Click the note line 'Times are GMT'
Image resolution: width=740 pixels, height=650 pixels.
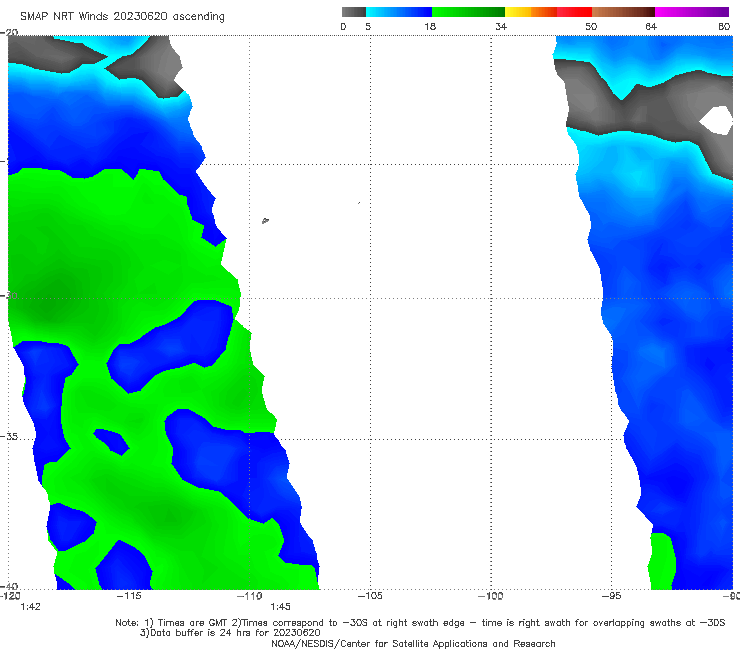(192, 623)
